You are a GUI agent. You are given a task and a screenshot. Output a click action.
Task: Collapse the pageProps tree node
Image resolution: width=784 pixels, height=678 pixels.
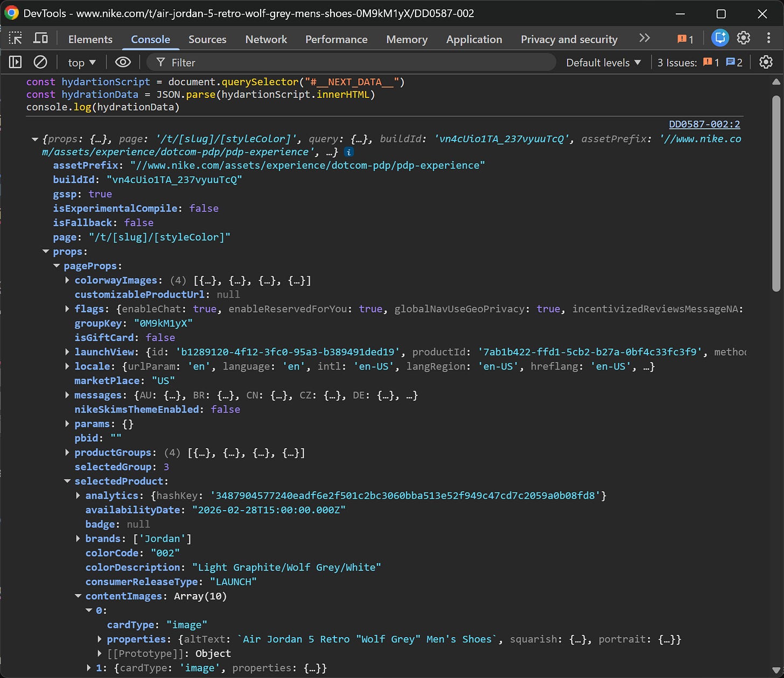pos(57,266)
